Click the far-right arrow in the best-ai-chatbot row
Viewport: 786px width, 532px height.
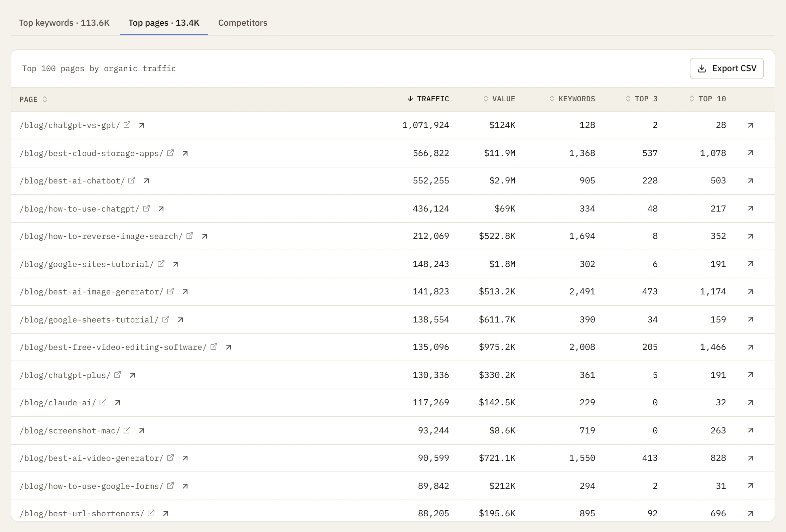coord(750,181)
